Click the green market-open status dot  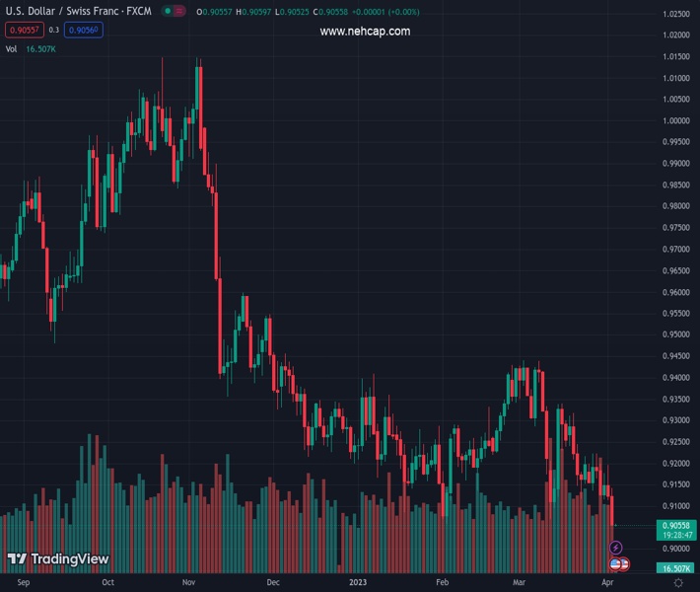168,11
